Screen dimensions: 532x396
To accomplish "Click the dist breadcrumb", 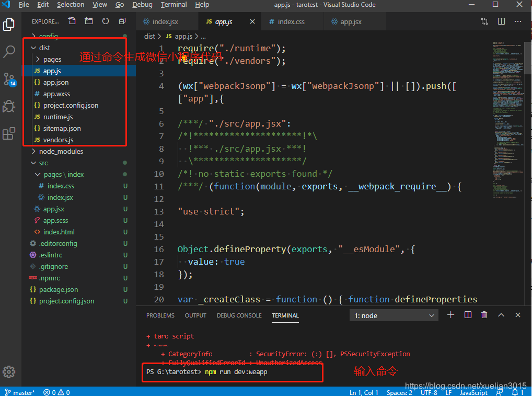I will (x=149, y=36).
